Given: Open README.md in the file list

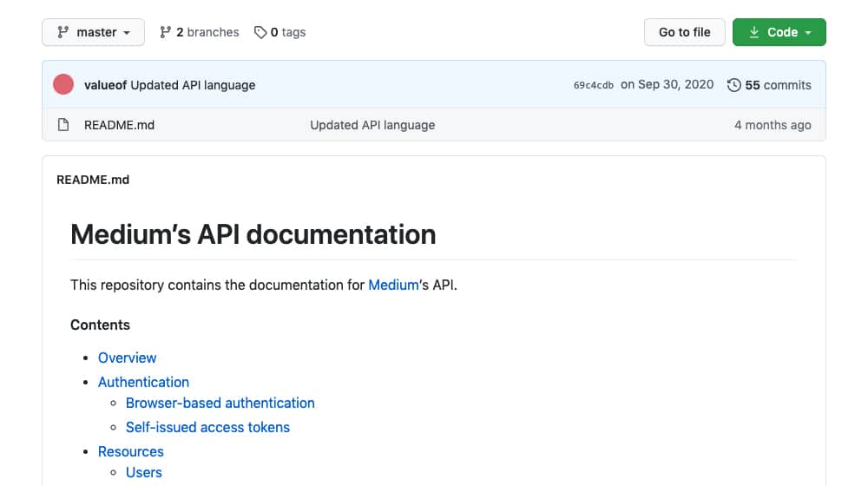Looking at the screenshot, I should 119,125.
